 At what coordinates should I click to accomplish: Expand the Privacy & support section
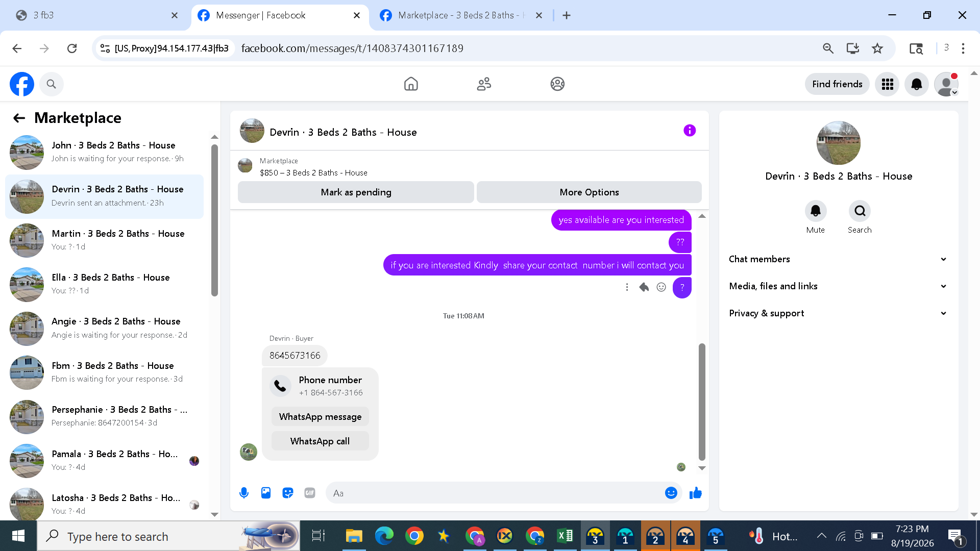838,313
